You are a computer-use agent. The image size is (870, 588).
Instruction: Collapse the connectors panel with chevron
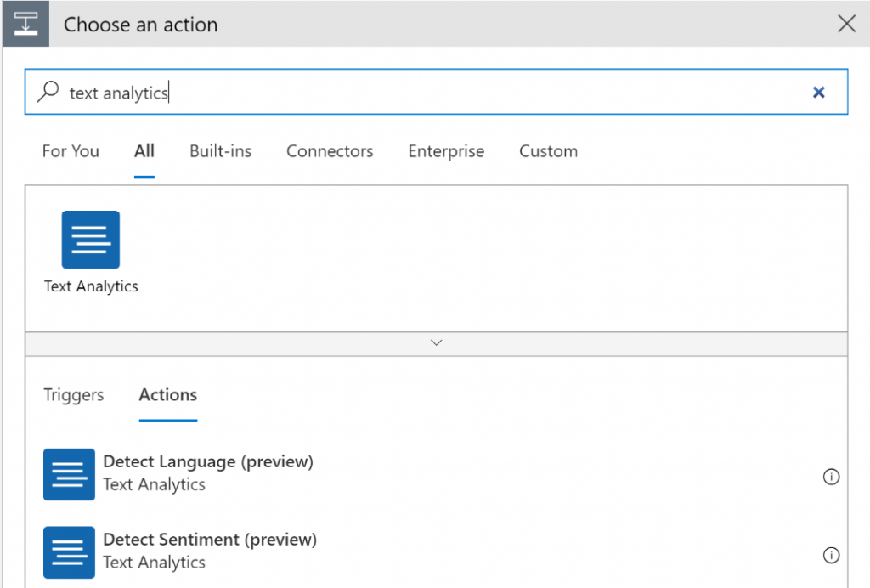point(436,342)
